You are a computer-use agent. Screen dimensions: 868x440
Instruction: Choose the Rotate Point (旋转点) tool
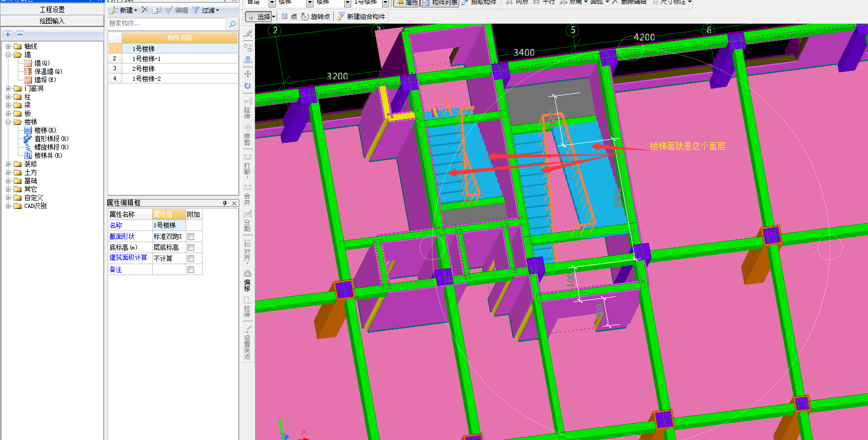click(316, 17)
